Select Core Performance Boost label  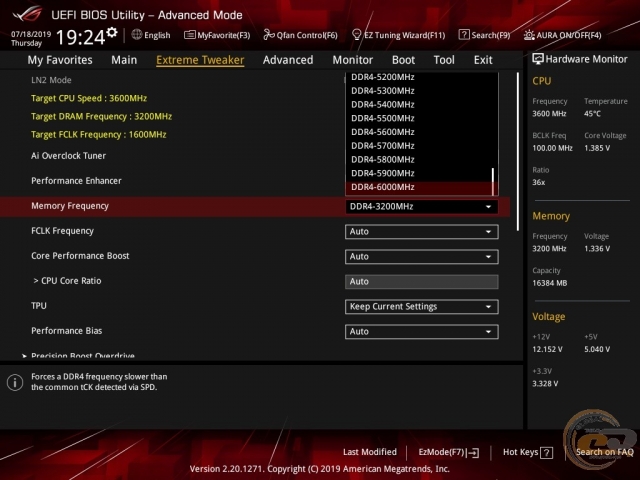(x=80, y=256)
